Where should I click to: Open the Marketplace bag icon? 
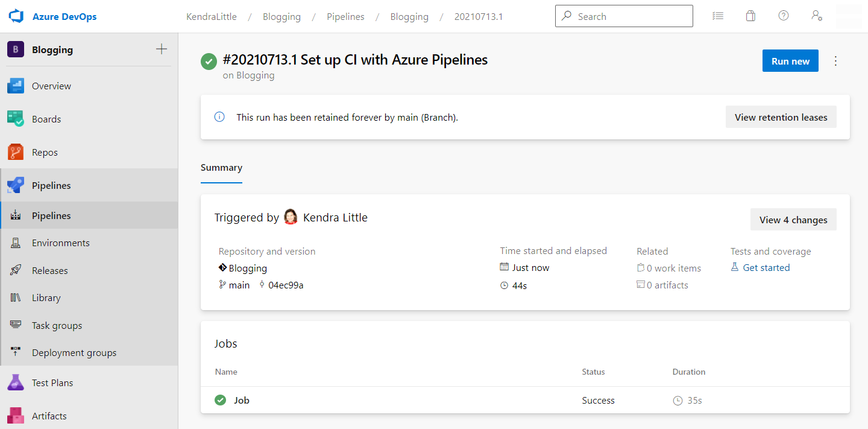pos(750,16)
